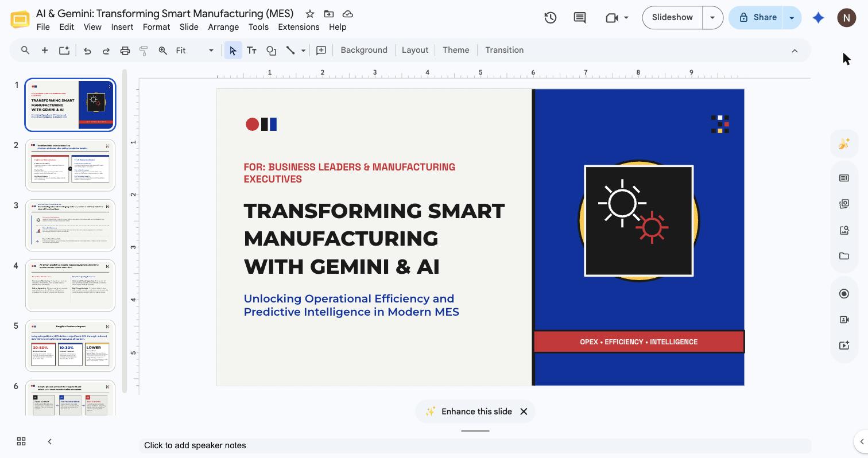Expand line tool options arrow
The height and width of the screenshot is (458, 868).
pyautogui.click(x=303, y=51)
